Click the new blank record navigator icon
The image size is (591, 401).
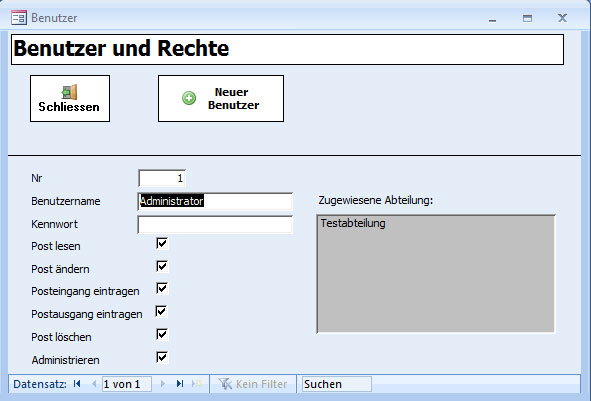tap(197, 384)
